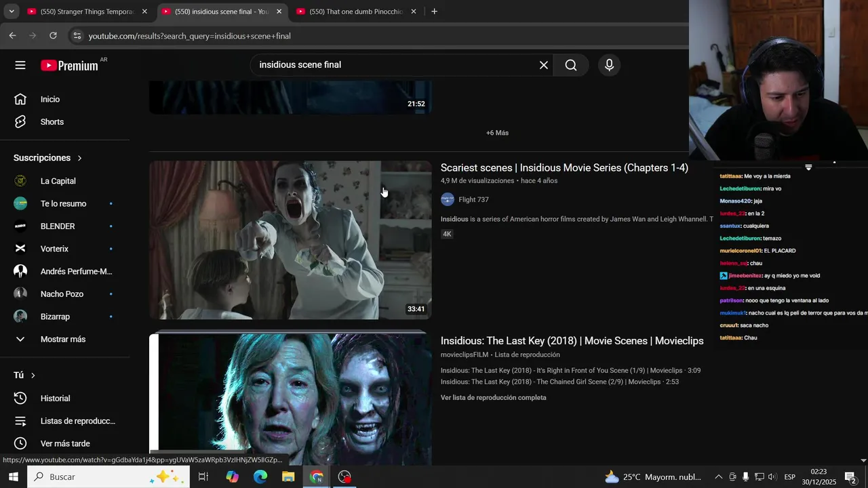
Task: Open the volume speaker tray icon
Action: click(772, 477)
